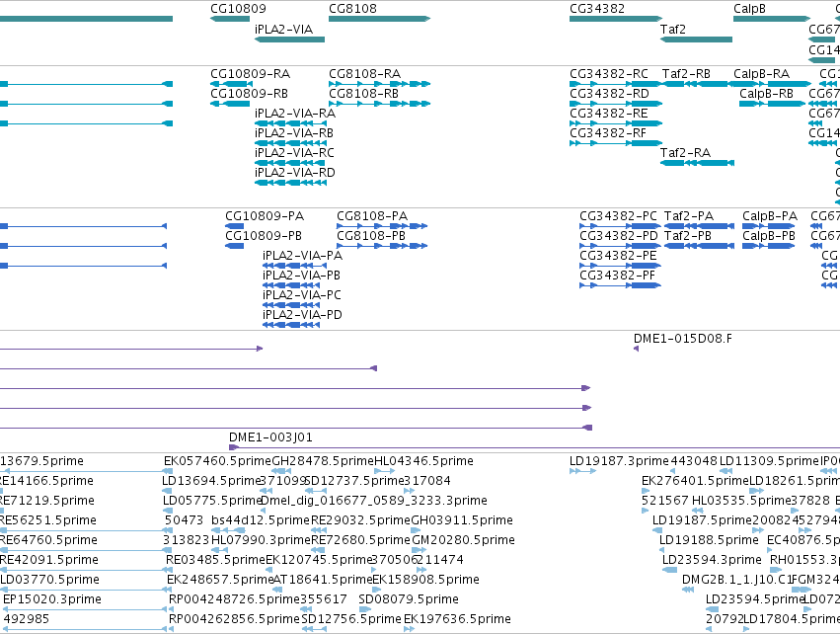Click protein CG8108-PB label

click(x=371, y=236)
